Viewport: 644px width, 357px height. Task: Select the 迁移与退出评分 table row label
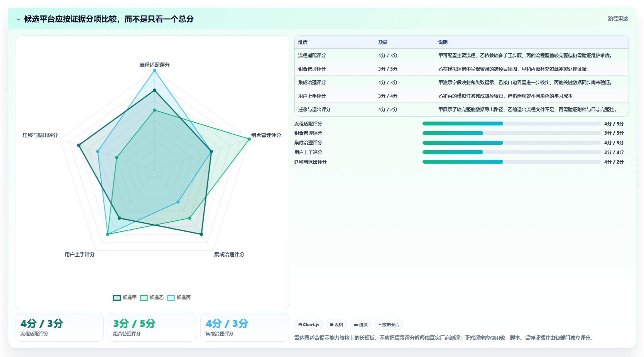(314, 110)
